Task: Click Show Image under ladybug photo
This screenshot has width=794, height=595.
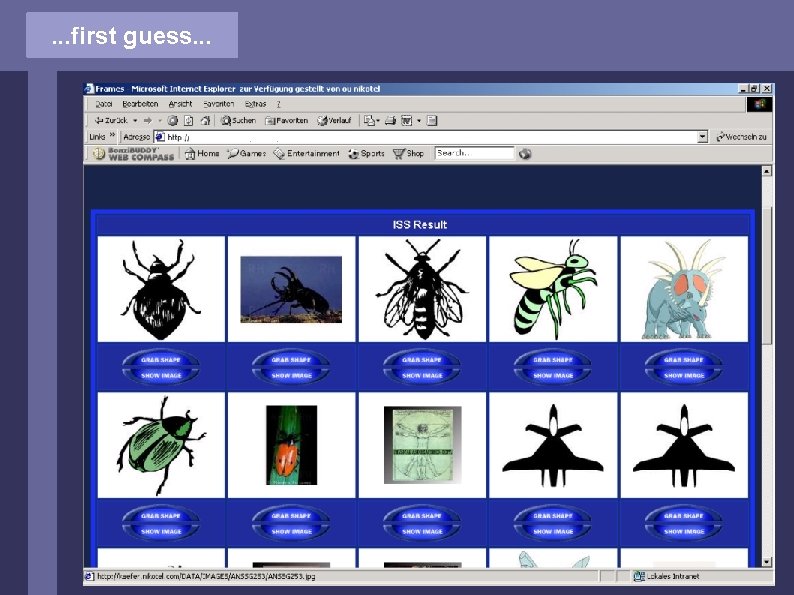Action: (x=291, y=532)
